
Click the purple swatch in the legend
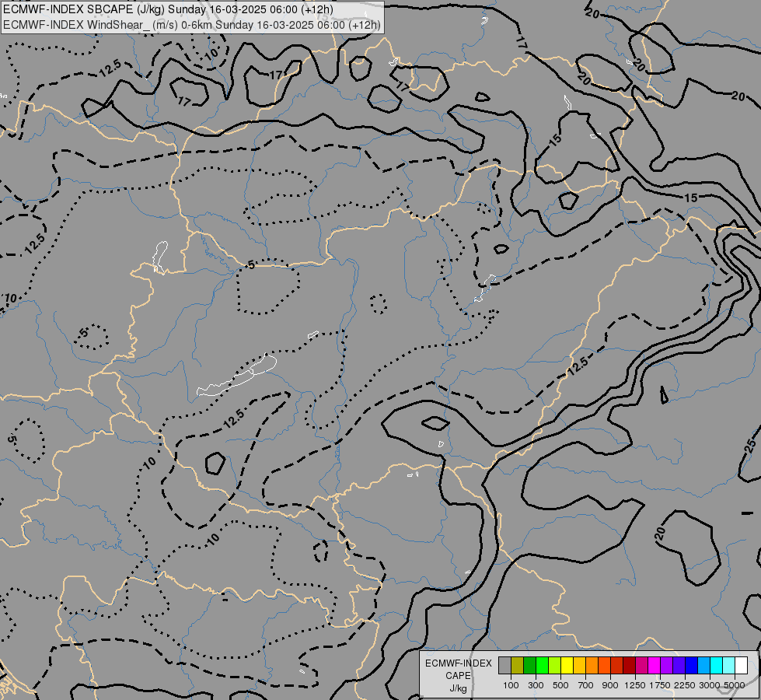[x=666, y=666]
